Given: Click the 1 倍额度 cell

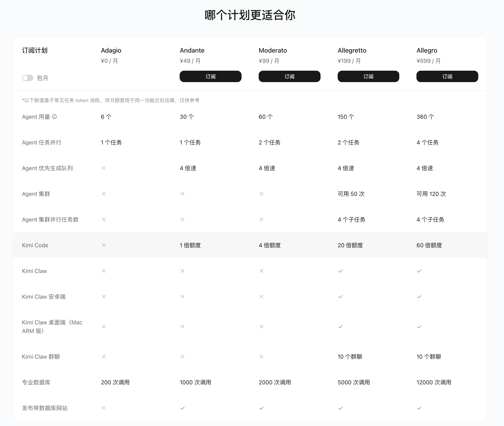Looking at the screenshot, I should (x=190, y=245).
